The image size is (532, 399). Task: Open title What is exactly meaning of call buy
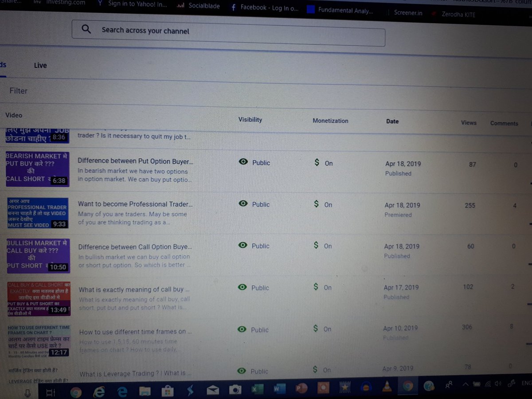pyautogui.click(x=134, y=289)
